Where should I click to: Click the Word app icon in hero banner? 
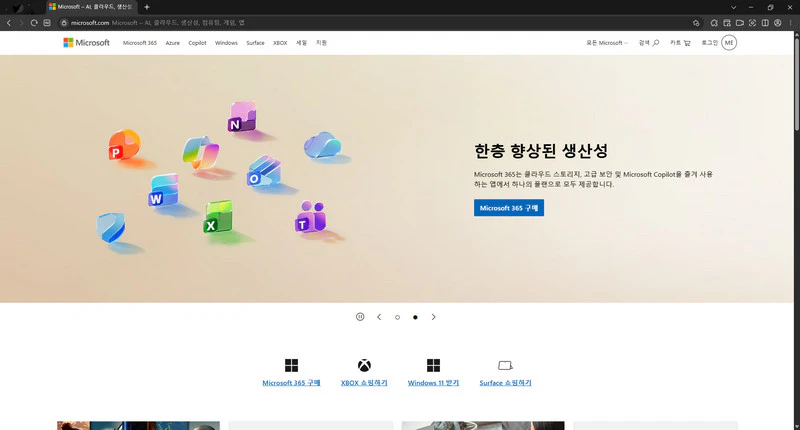(163, 190)
